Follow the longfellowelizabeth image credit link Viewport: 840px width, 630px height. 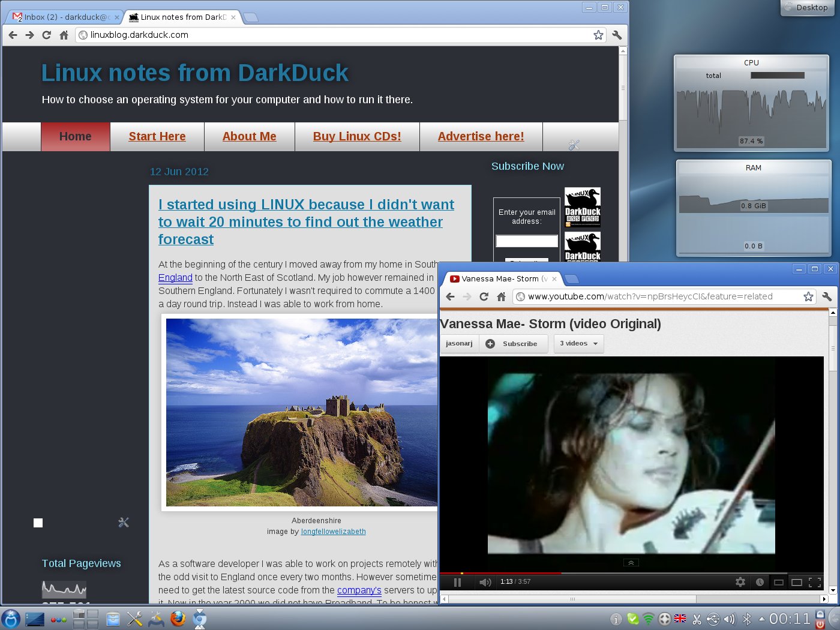pos(333,532)
